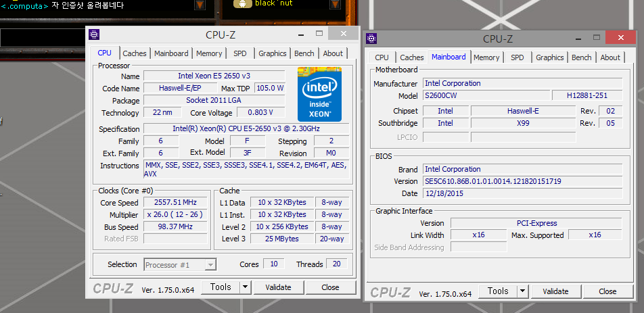Click the Threads count value 20

337,264
